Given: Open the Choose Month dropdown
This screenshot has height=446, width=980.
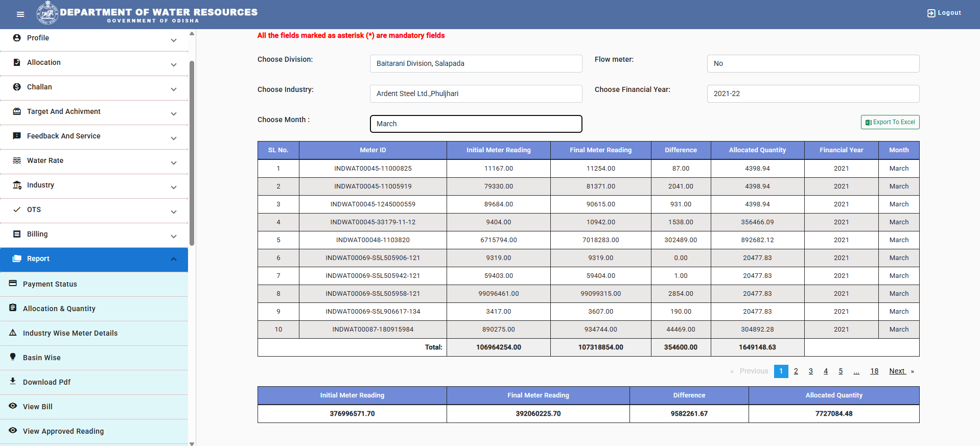Looking at the screenshot, I should pyautogui.click(x=476, y=124).
